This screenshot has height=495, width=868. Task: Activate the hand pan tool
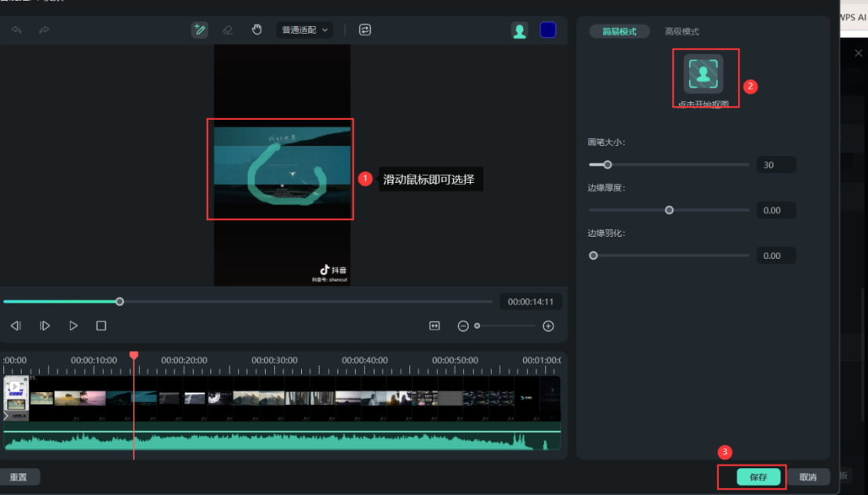[x=256, y=30]
